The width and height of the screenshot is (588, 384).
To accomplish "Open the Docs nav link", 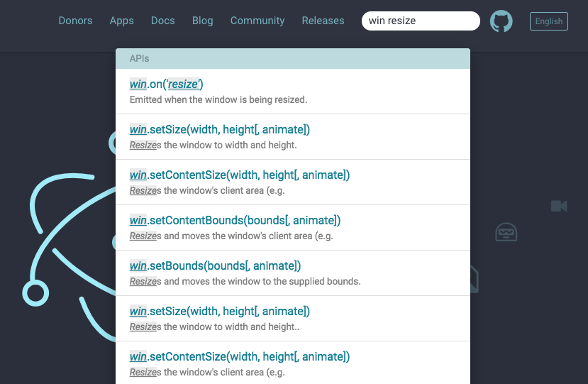I will (162, 21).
